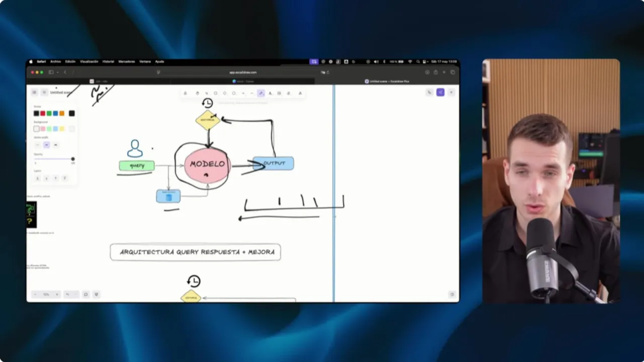Open the Excalidraw main menu button
Image resolution: width=644 pixels, height=362 pixels.
pos(35,93)
